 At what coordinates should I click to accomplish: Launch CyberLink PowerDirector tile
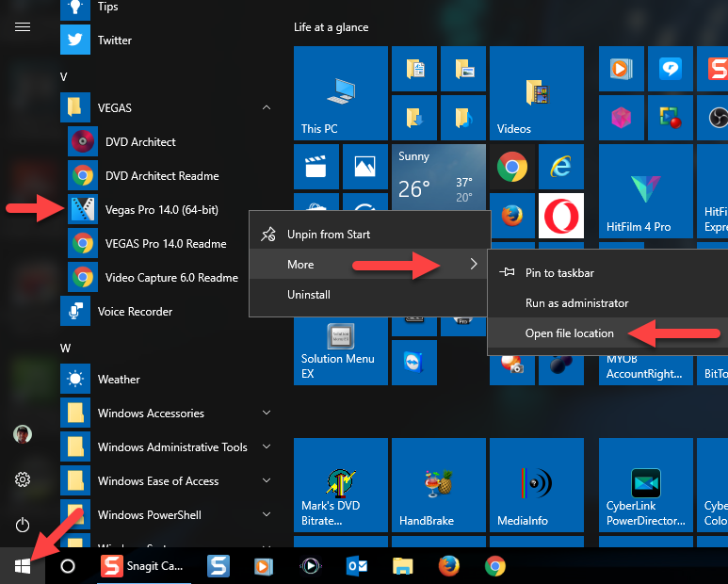click(x=645, y=485)
